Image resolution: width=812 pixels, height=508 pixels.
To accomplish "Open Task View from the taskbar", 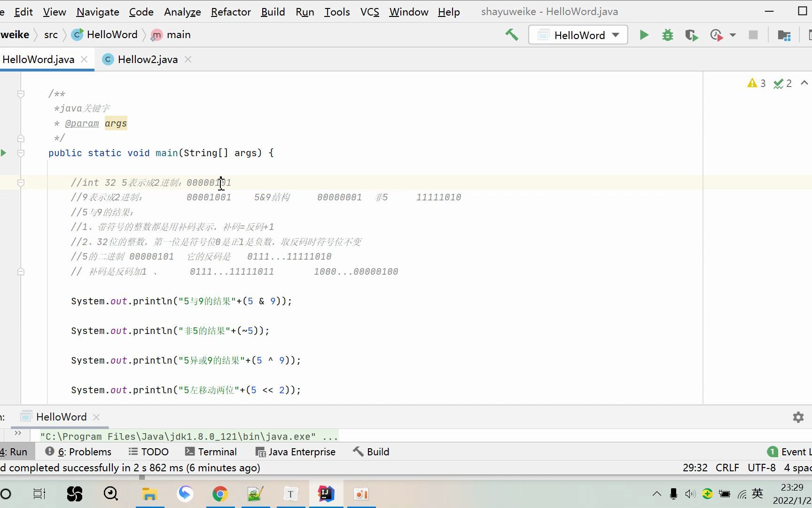I will click(39, 494).
